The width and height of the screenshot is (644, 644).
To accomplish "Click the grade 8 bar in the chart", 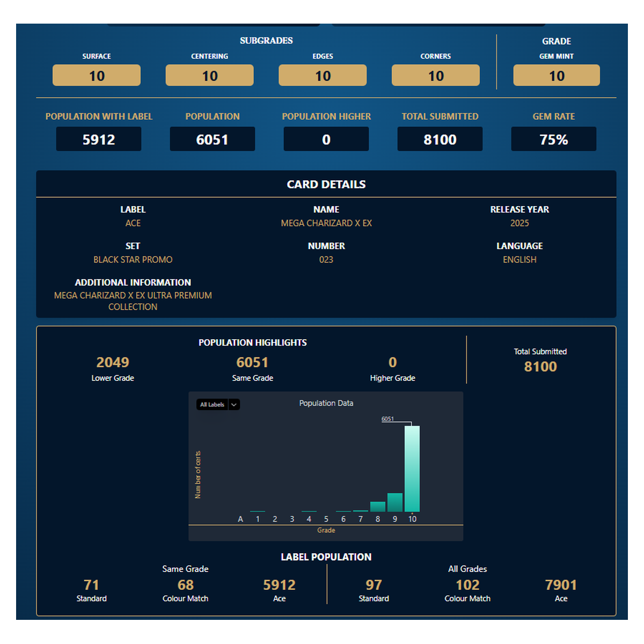I will [378, 507].
